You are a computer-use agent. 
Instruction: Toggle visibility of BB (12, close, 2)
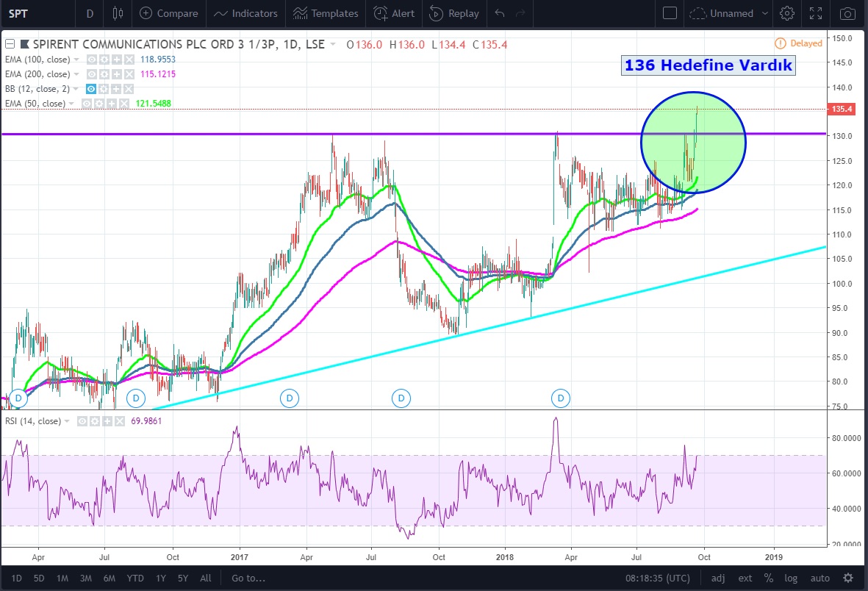[x=92, y=89]
